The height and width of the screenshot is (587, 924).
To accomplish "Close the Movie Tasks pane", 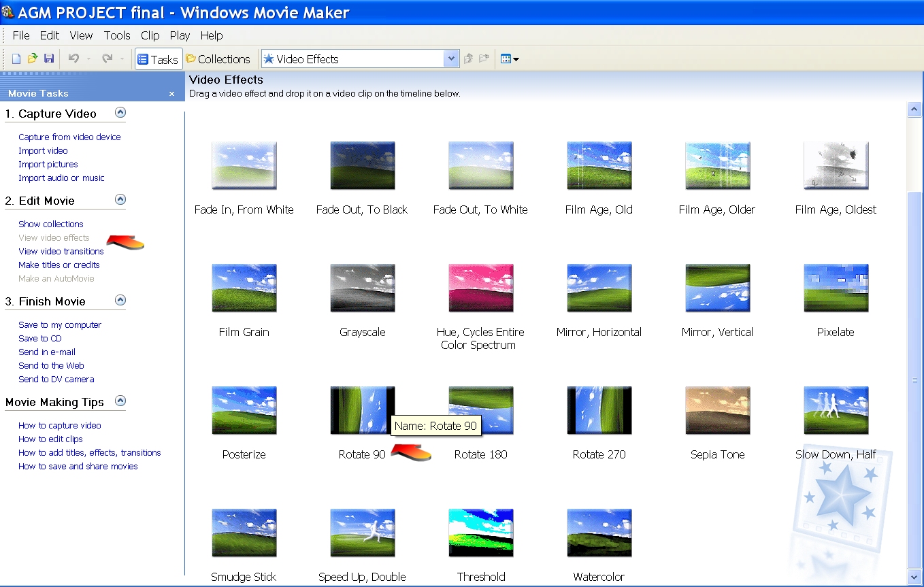I will [x=171, y=94].
